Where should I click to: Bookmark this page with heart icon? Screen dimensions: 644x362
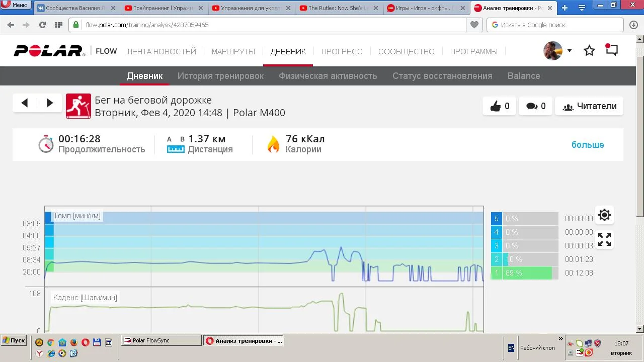pos(474,25)
